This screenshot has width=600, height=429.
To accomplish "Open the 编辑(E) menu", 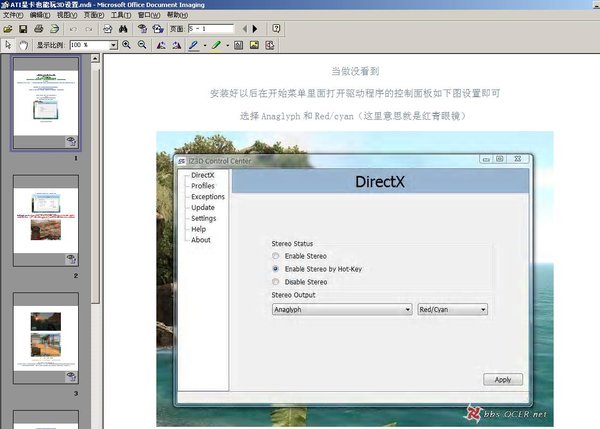I will pos(40,15).
